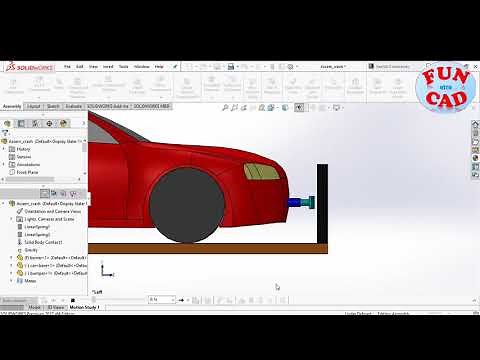
Task: Click the tree filter funnel icon
Action: tap(5, 133)
